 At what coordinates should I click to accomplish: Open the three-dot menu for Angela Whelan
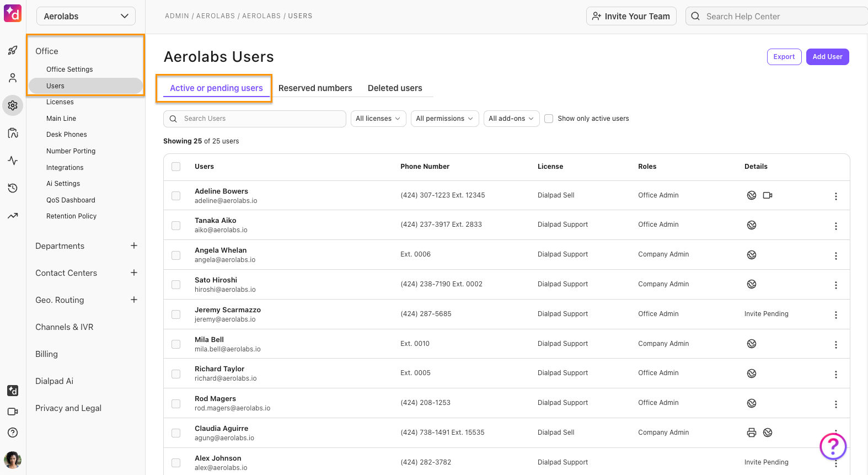coord(836,256)
